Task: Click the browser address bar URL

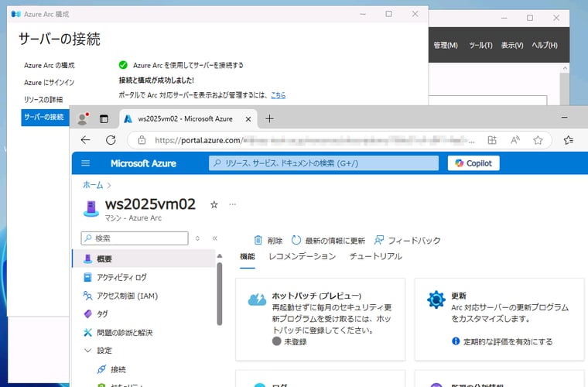Action: pyautogui.click(x=314, y=140)
